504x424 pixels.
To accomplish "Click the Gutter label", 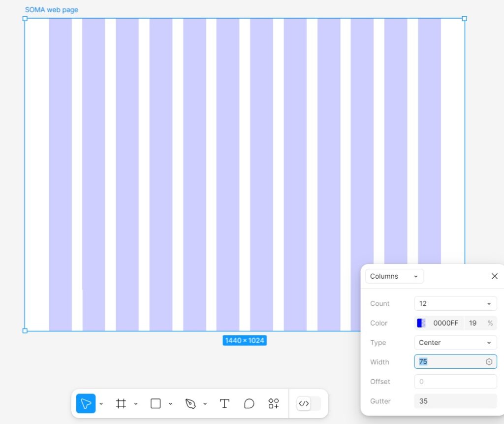I will click(x=380, y=401).
